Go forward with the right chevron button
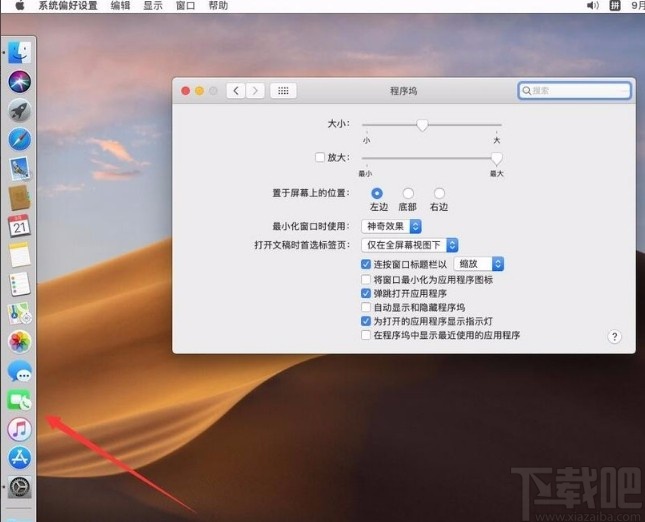 pos(255,90)
